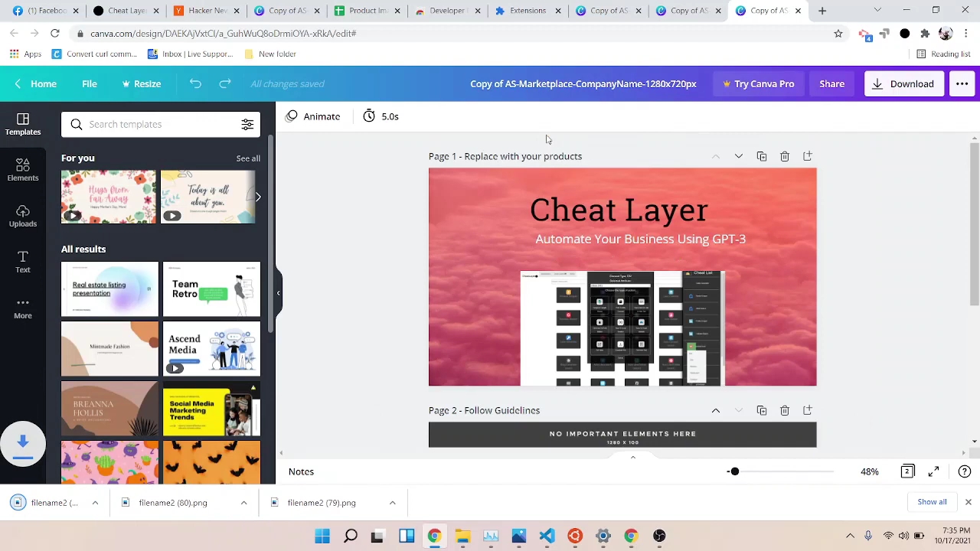This screenshot has height=551, width=980.
Task: Click Try Canva Pro
Action: point(758,83)
